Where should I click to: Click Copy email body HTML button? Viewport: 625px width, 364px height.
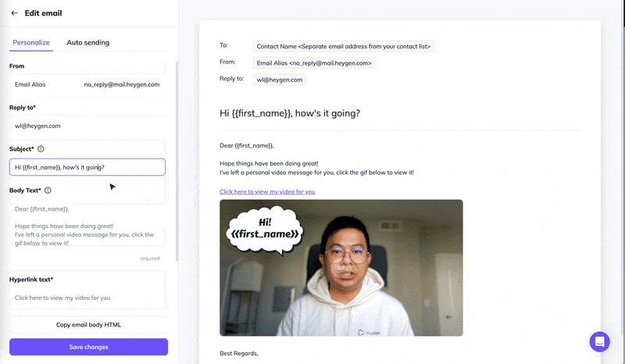[88, 324]
